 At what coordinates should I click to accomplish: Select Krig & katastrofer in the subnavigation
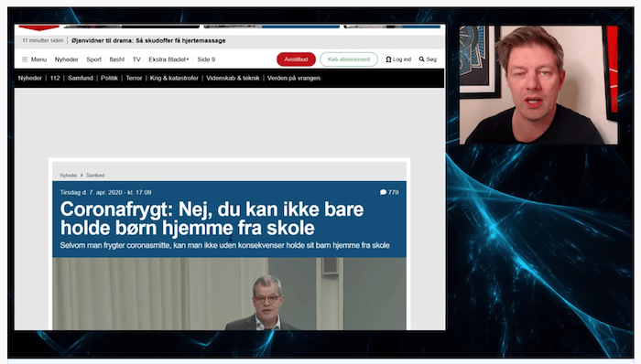[174, 78]
